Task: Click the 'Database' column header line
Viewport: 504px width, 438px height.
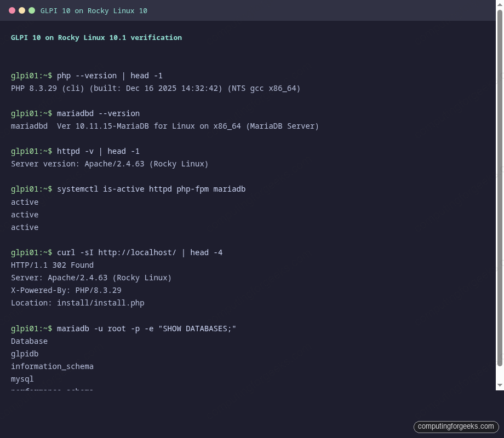Action: [x=29, y=341]
